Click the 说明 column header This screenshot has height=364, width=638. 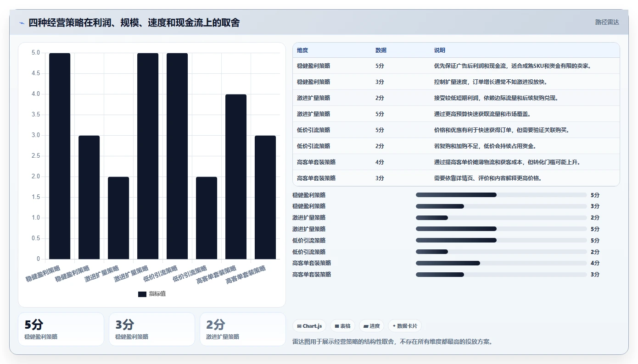pyautogui.click(x=440, y=50)
